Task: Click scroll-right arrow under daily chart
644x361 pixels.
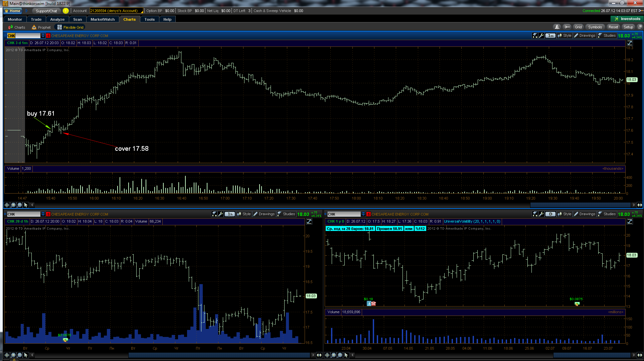Action: pyautogui.click(x=634, y=355)
